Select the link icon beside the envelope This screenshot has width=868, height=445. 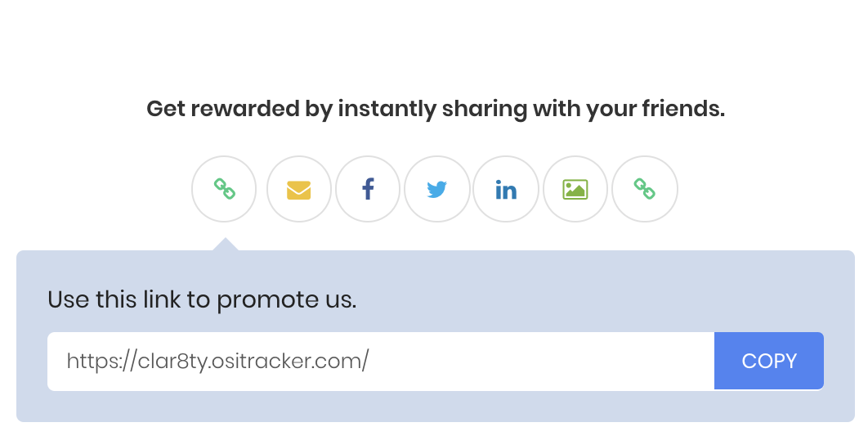224,189
